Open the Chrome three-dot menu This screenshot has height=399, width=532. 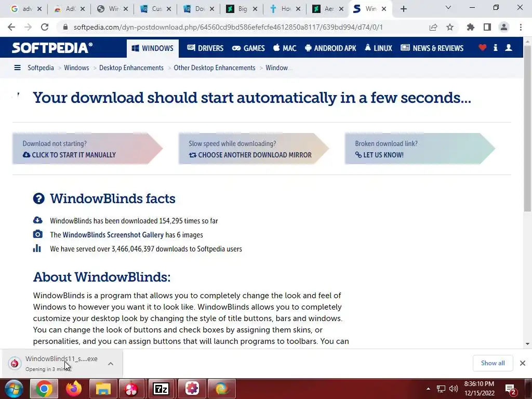coord(521,27)
